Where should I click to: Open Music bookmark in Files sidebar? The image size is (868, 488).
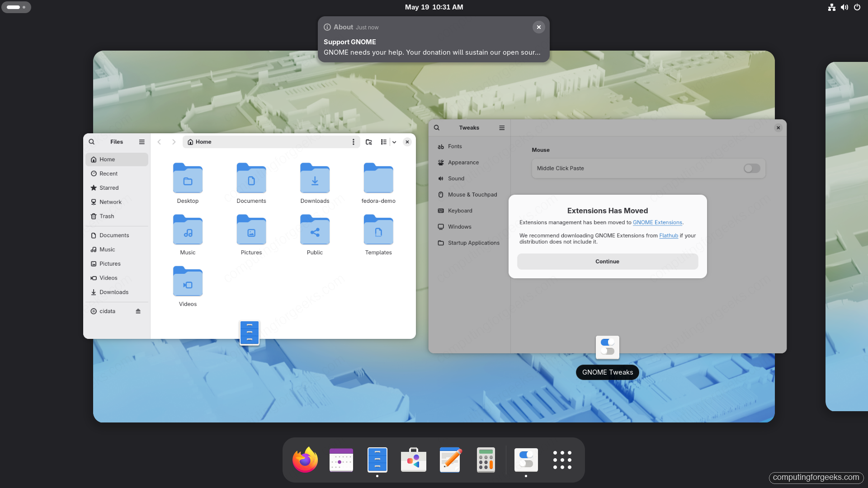pos(117,249)
